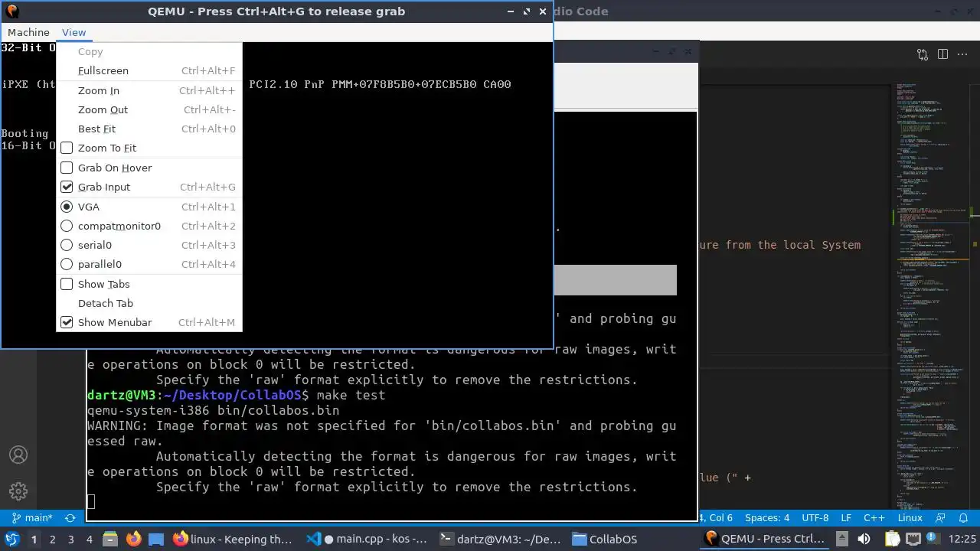The height and width of the screenshot is (551, 980).
Task: Click the QEMU title bar app icon
Action: [11, 11]
